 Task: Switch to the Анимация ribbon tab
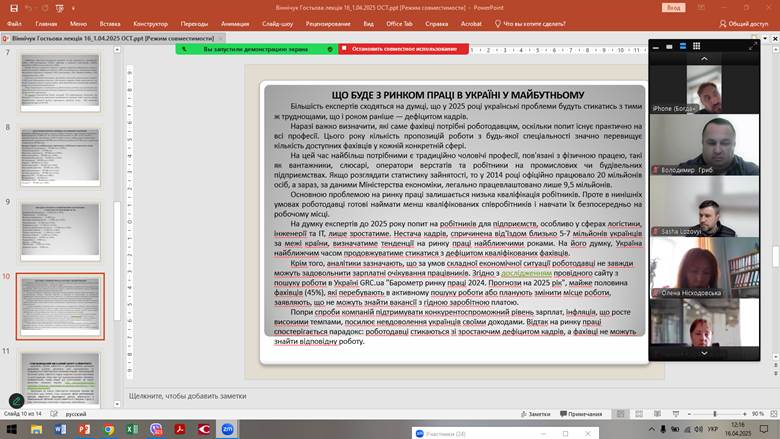tap(235, 23)
